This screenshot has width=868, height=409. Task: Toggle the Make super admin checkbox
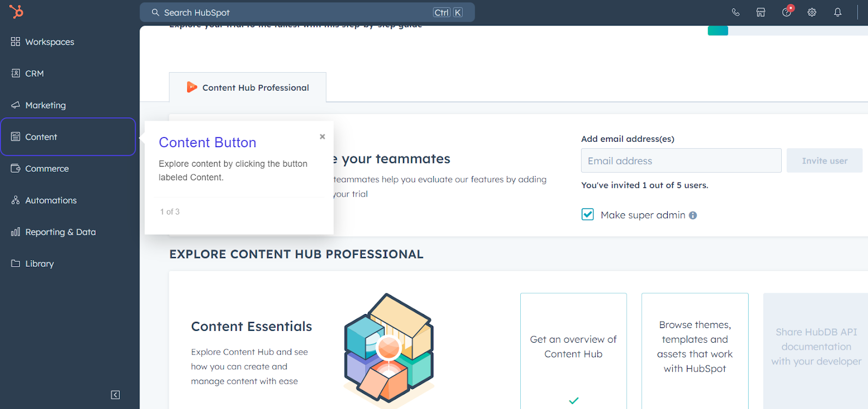point(588,215)
